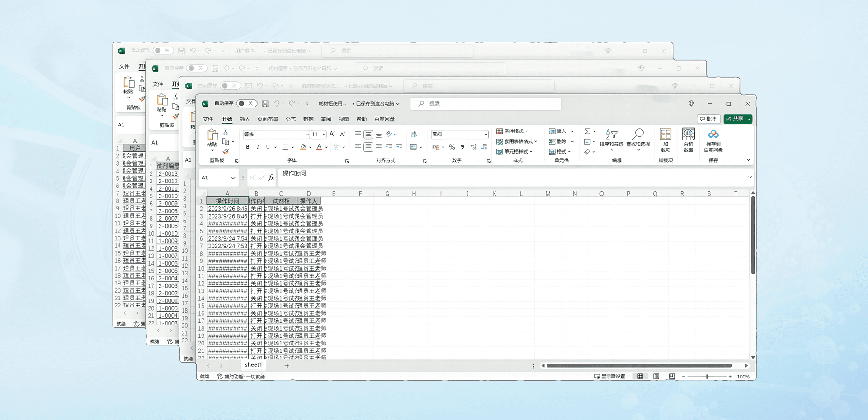
Task: Open the 共享 button dropdown arrow
Action: point(749,119)
